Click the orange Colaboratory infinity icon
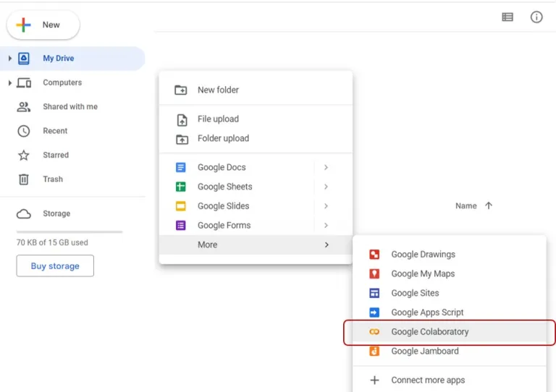Viewport: 556px width, 392px height. click(374, 332)
